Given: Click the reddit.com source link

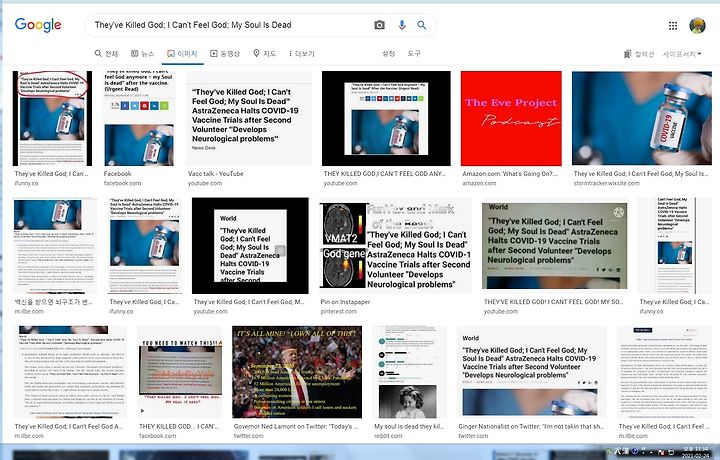Looking at the screenshot, I should 388,436.
